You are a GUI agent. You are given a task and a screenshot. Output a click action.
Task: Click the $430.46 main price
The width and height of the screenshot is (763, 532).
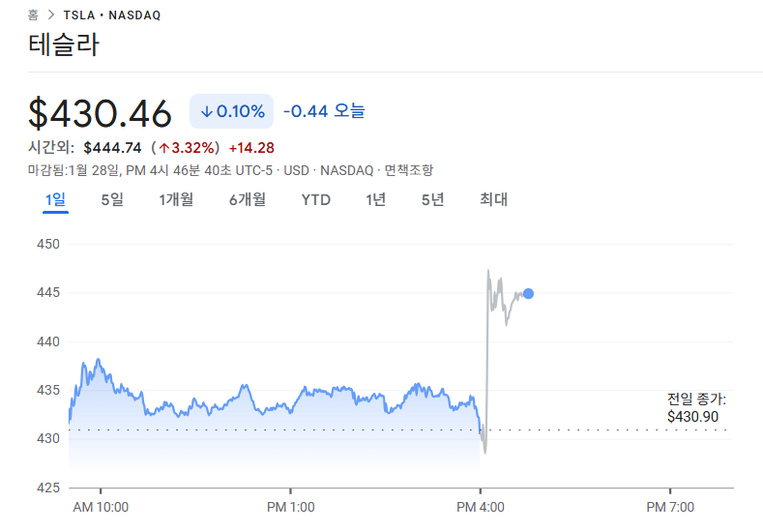pyautogui.click(x=100, y=113)
